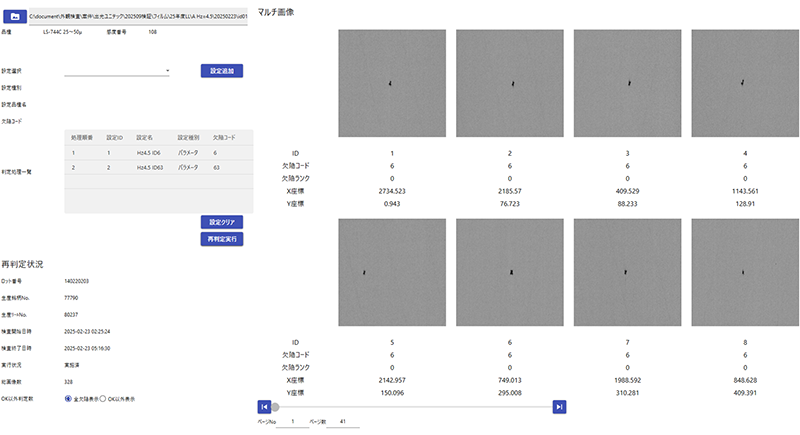This screenshot has height=435, width=800.
Task: Select the OK以外表示 radio button
Action: tap(103, 399)
